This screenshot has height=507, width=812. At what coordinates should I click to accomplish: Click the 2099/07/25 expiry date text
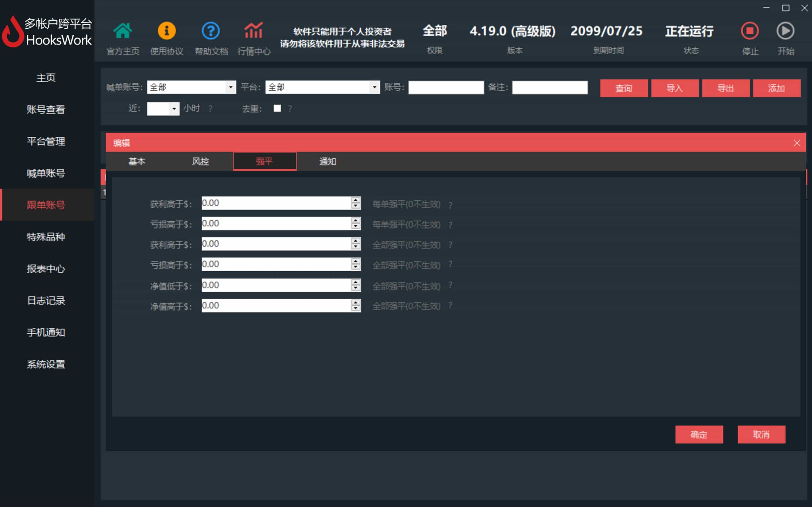pyautogui.click(x=606, y=31)
